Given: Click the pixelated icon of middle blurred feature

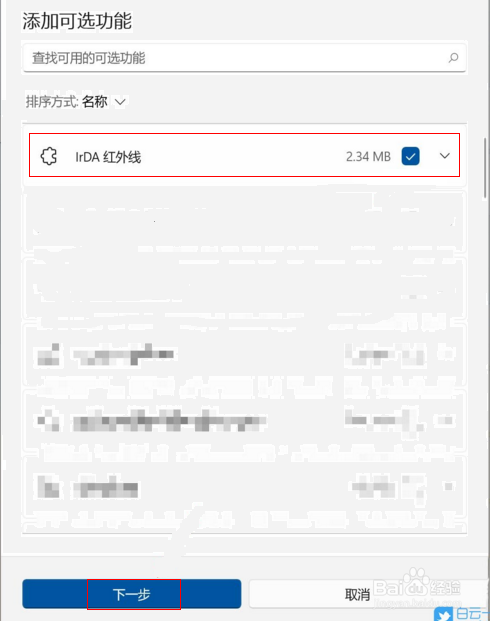Looking at the screenshot, I should pos(48,420).
